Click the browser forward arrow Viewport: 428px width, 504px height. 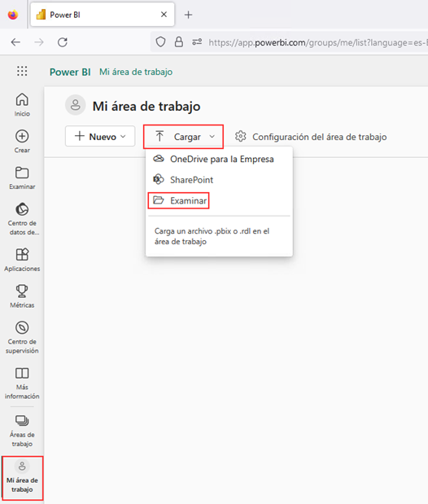click(39, 42)
